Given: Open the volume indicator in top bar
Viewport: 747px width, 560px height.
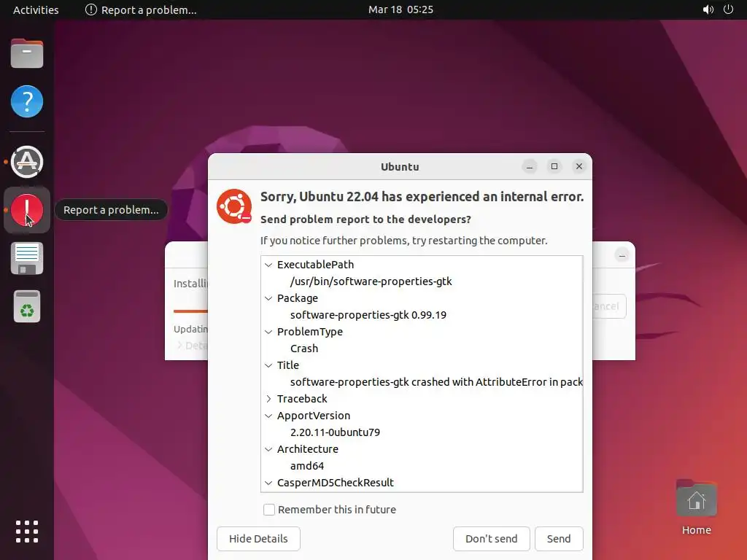Looking at the screenshot, I should [x=708, y=9].
